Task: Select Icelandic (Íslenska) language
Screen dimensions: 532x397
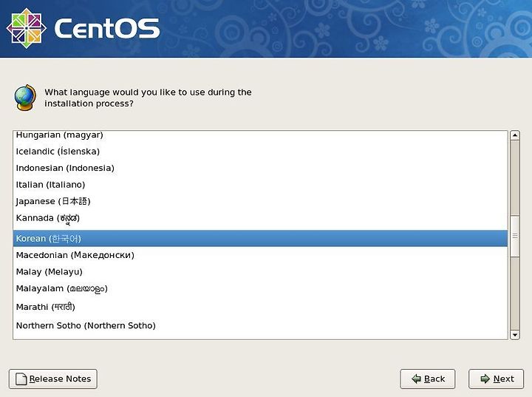Action: click(260, 152)
